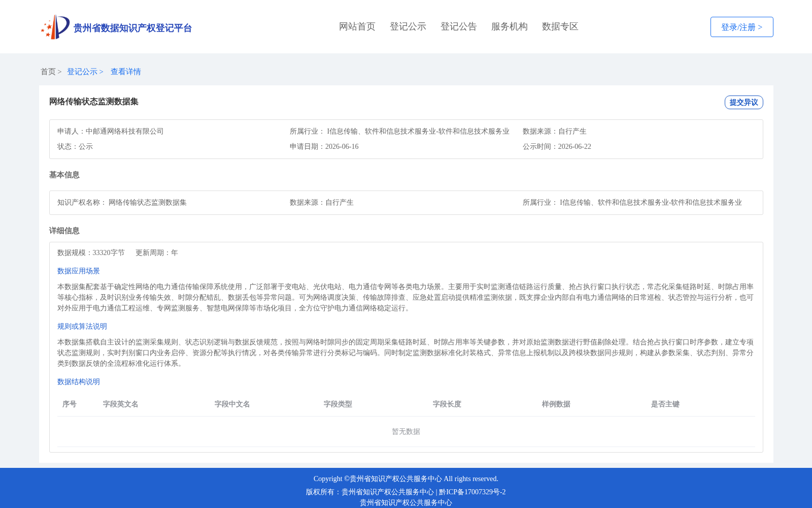The image size is (812, 508).
Task: Click 申请日期：2026-06-16
Action: [324, 146]
